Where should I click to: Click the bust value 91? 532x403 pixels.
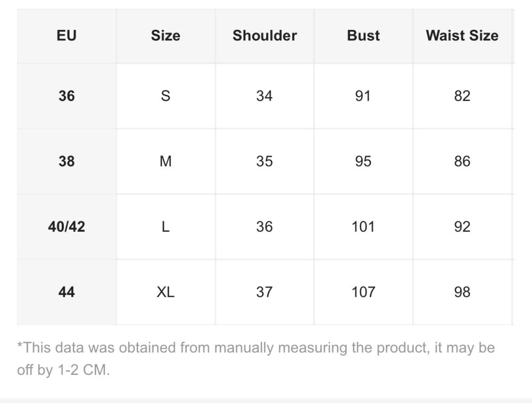tap(363, 96)
